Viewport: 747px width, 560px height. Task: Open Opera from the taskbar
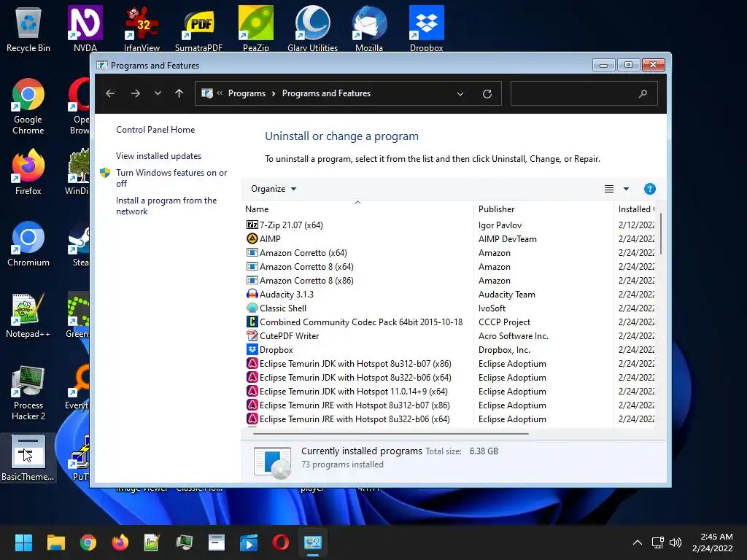click(x=281, y=542)
